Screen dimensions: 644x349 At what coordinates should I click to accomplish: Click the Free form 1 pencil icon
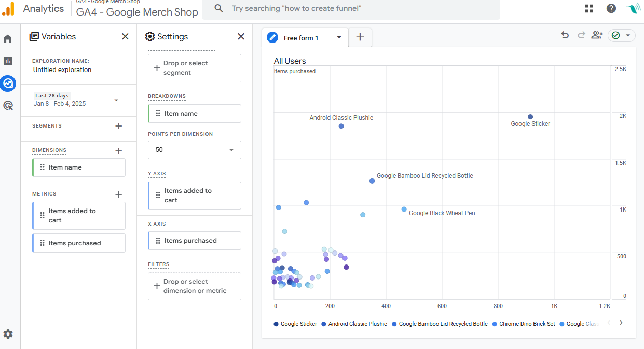272,37
